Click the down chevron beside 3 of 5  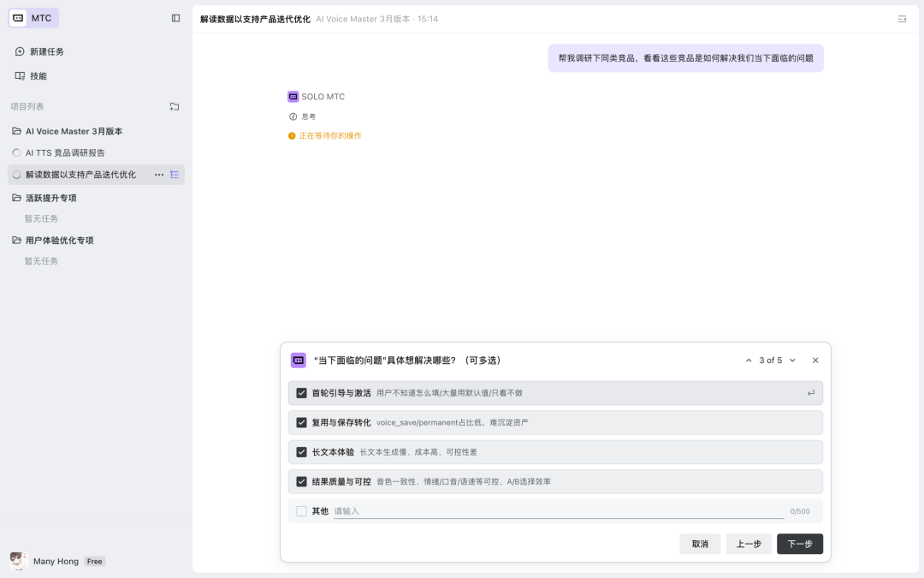791,360
